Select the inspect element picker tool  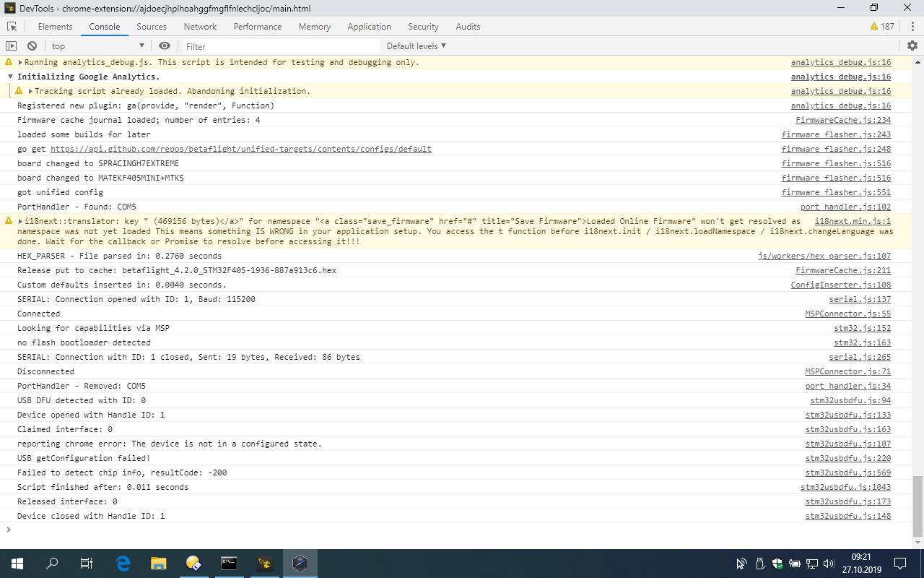pyautogui.click(x=12, y=26)
